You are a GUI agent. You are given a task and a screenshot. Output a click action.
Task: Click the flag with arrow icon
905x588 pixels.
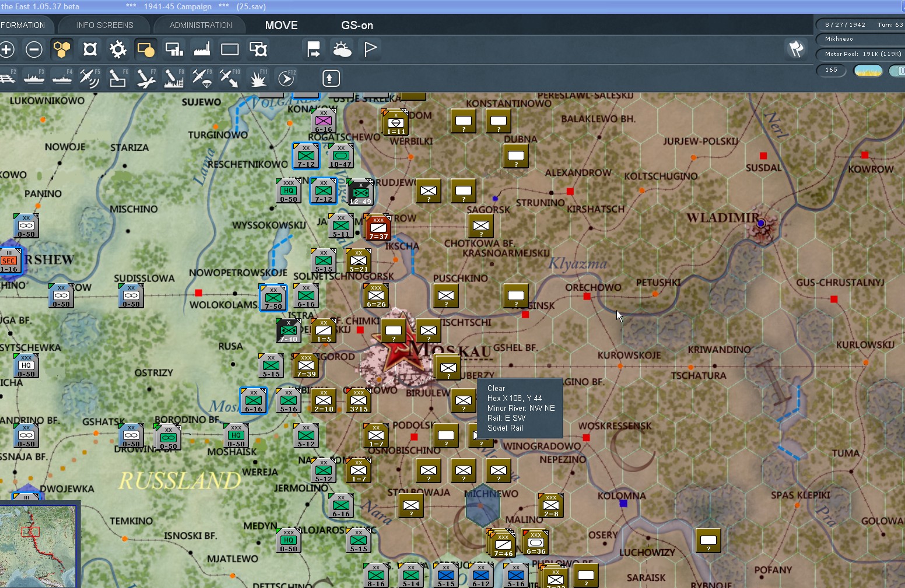(314, 50)
